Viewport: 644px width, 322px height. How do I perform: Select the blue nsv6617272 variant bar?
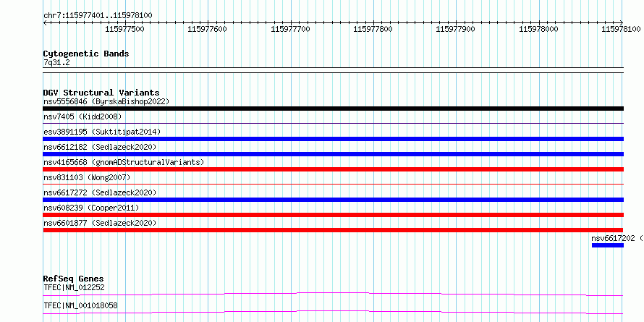click(333, 200)
